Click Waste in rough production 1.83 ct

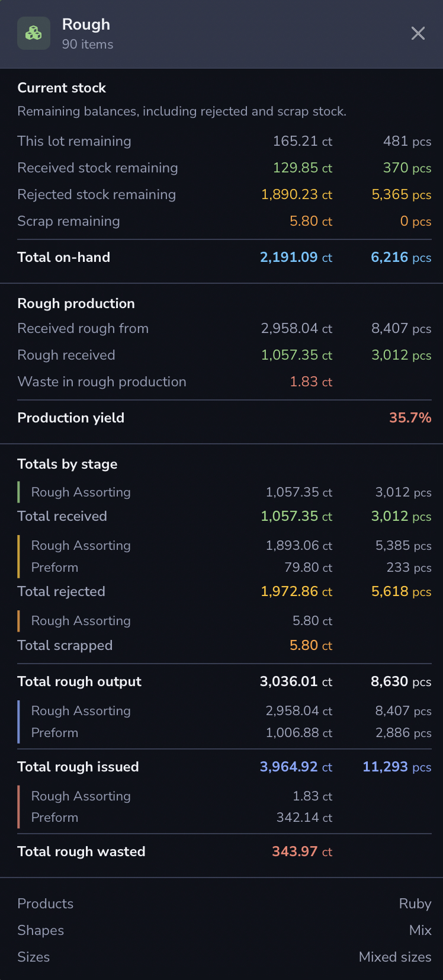click(311, 382)
